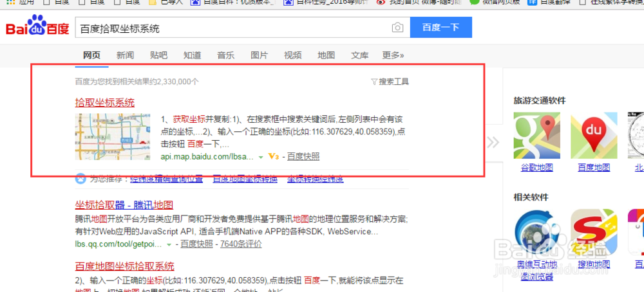The width and height of the screenshot is (644, 292).
Task: Open image search via the camera icon
Action: point(397,28)
